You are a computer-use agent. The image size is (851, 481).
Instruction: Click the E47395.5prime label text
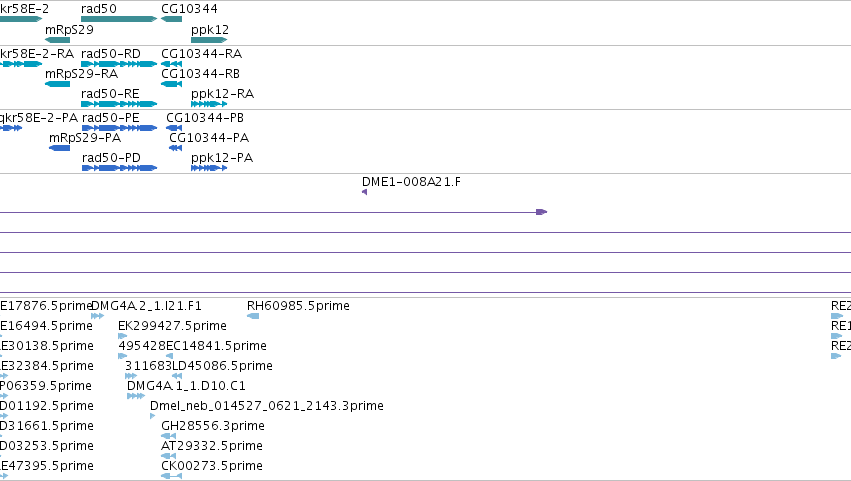click(47, 466)
